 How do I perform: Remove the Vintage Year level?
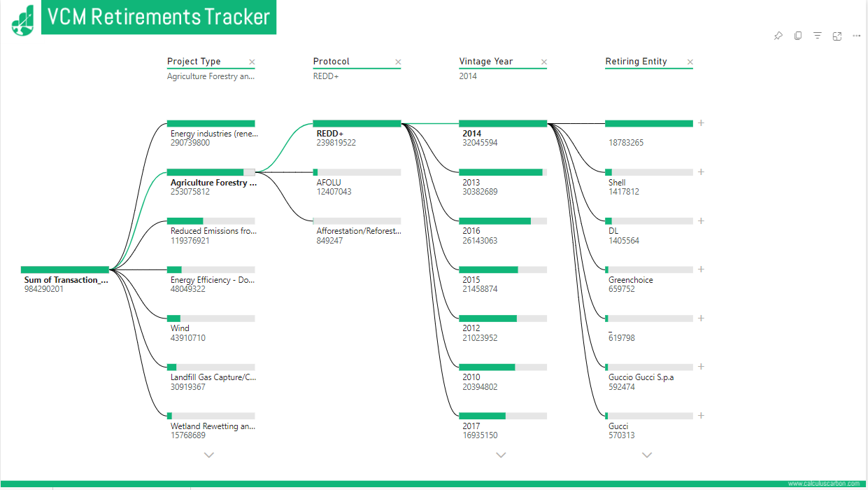pos(543,62)
